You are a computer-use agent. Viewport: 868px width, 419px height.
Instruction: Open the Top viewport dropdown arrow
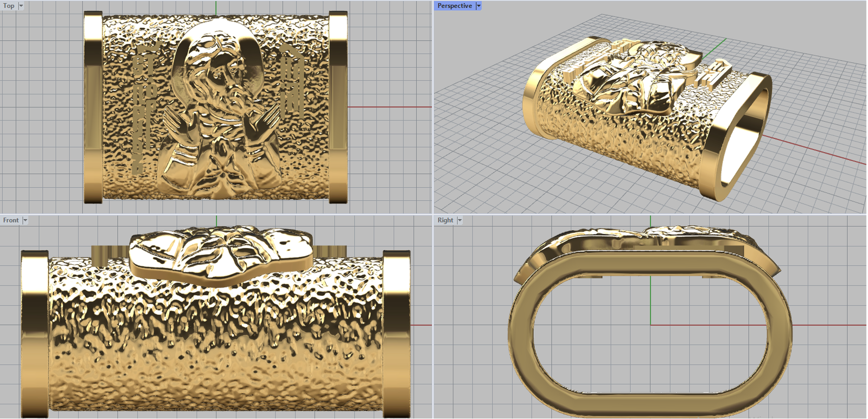pos(21,6)
